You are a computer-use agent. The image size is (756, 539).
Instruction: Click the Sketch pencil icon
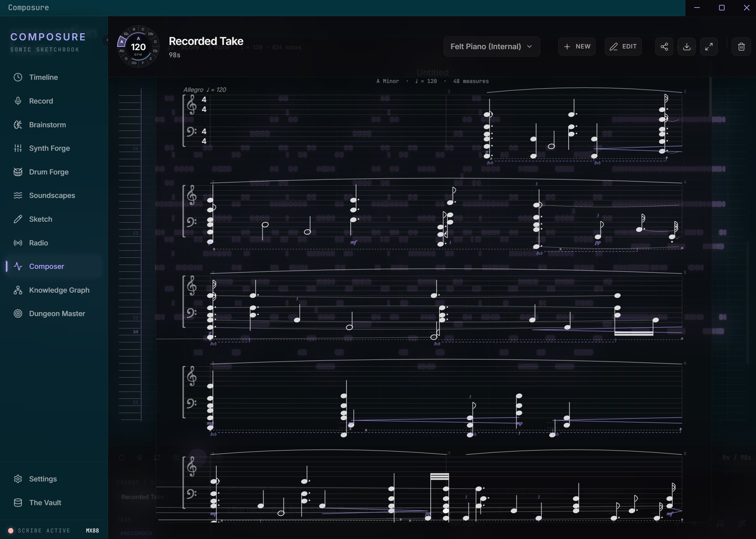(x=18, y=219)
